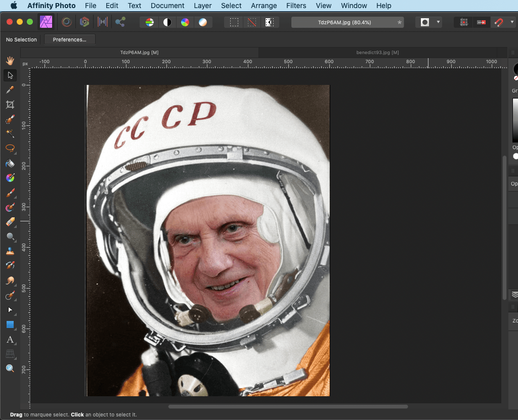Select the Zoom magnifier tool
The height and width of the screenshot is (420, 518).
[10, 368]
